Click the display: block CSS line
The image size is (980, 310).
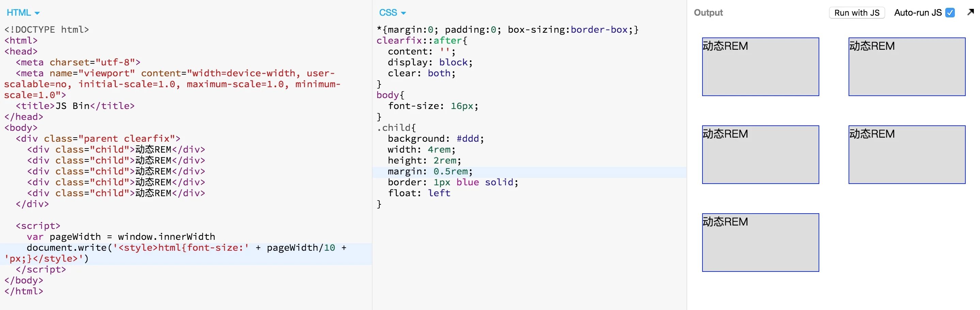(x=430, y=62)
